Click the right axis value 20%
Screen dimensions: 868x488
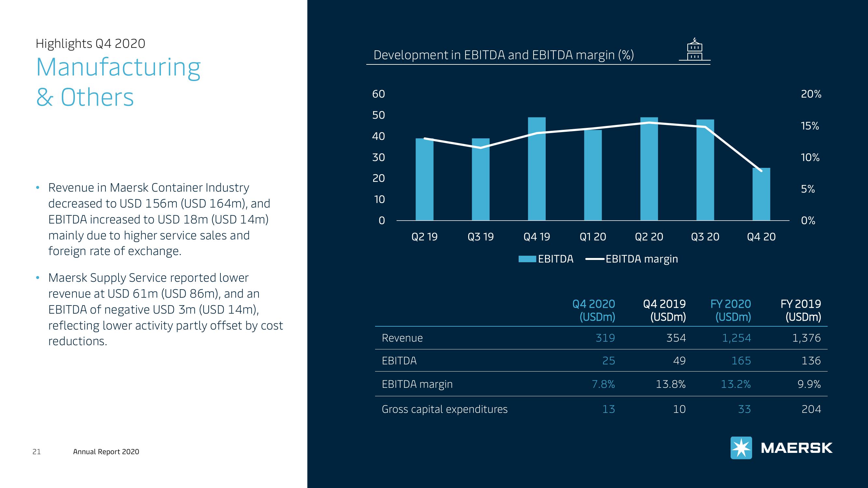(x=811, y=94)
